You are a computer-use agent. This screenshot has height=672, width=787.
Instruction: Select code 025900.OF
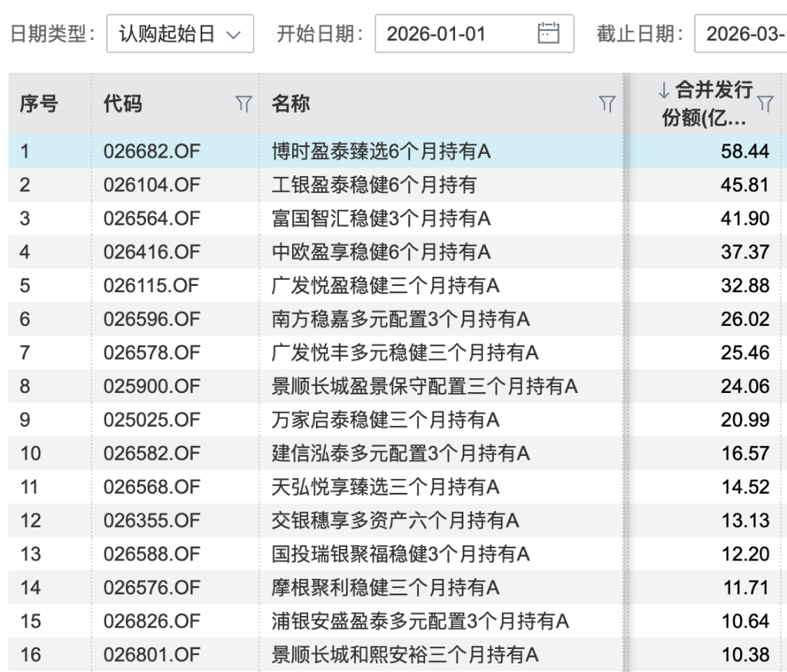[x=151, y=387]
